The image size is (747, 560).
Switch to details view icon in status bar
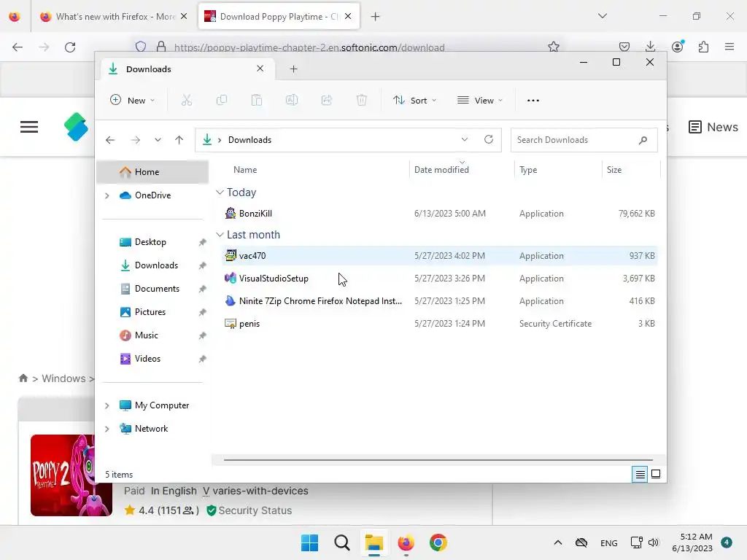click(640, 474)
